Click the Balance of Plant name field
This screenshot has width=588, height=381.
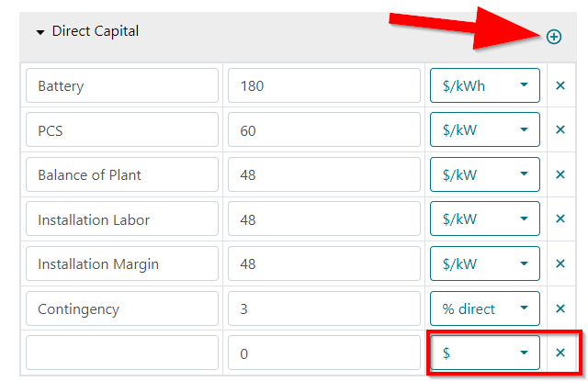122,174
